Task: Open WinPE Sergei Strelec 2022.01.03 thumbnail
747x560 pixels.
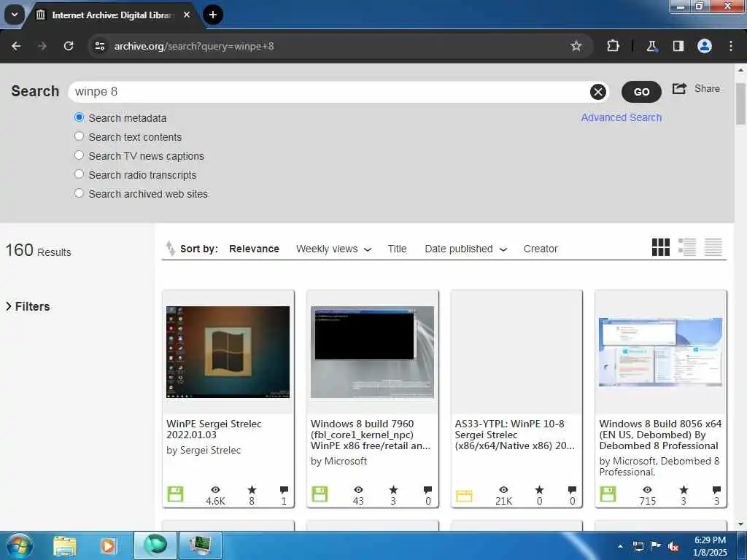Action: [228, 352]
